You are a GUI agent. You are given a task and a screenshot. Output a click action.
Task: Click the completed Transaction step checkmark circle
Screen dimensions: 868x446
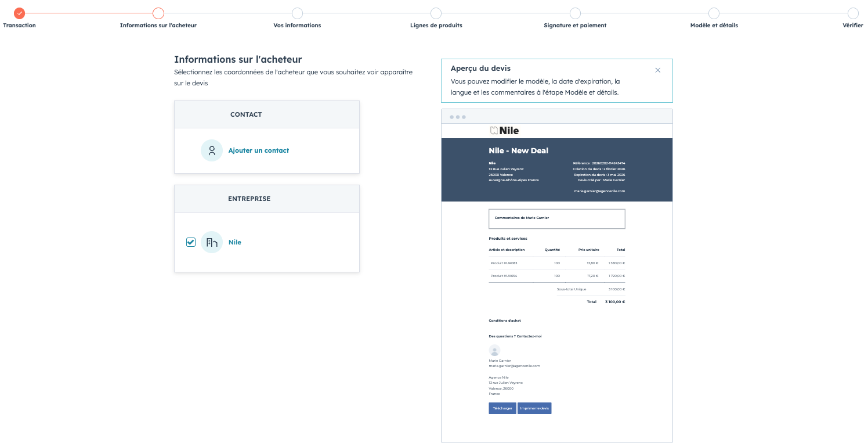[x=20, y=13]
